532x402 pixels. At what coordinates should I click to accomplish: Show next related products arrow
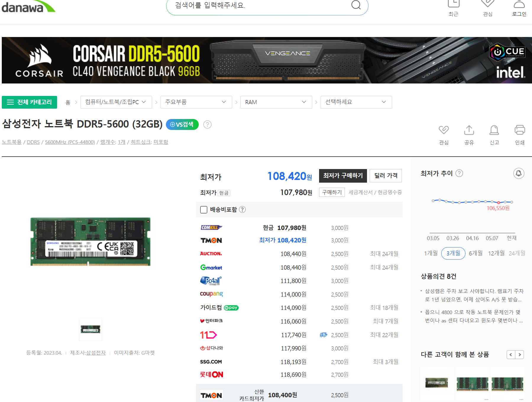tap(520, 355)
